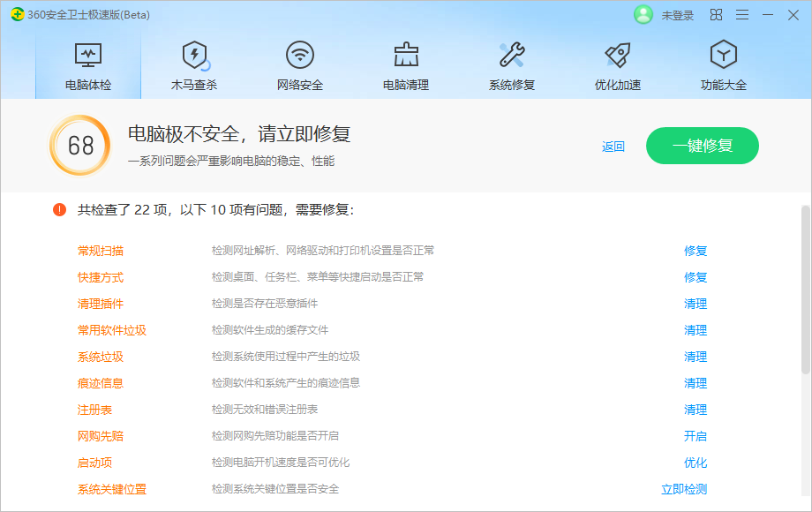Screen dimensions: 812x512
Task: Select the 启动项 item name
Action: (x=94, y=463)
